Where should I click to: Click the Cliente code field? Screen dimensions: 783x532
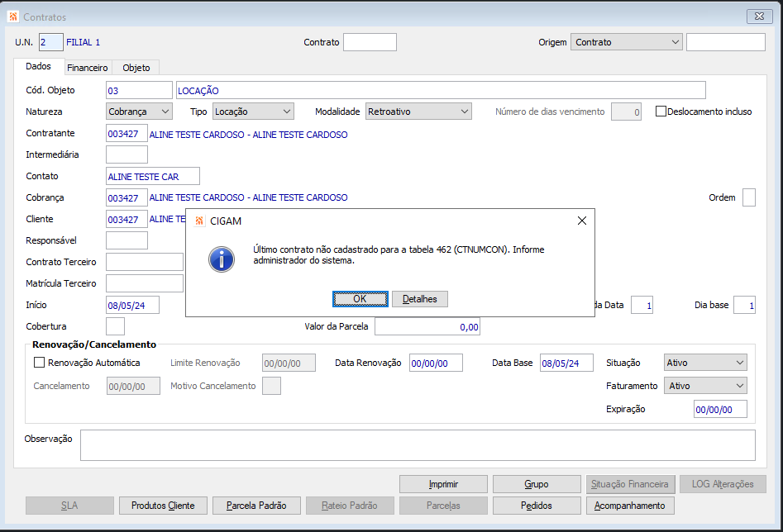(127, 219)
